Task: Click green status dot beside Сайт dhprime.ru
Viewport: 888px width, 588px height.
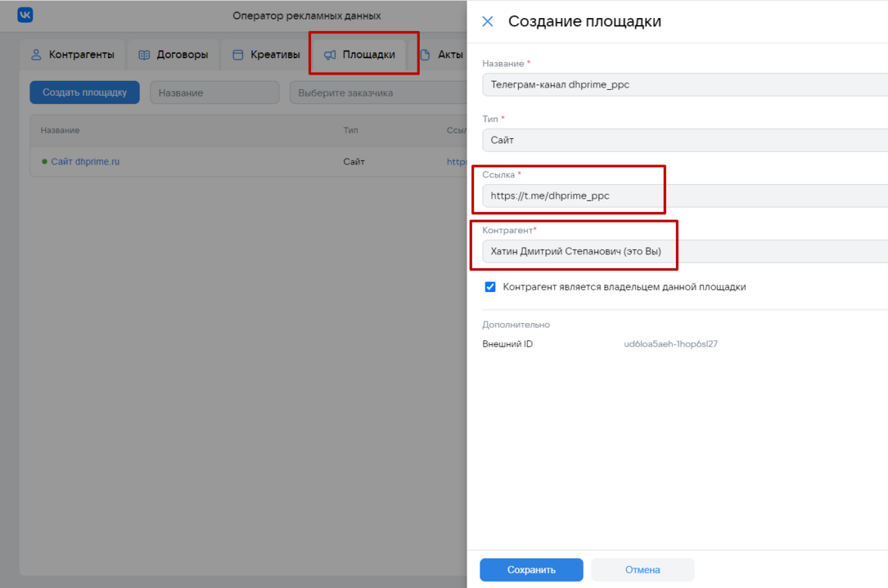Action: (45, 162)
